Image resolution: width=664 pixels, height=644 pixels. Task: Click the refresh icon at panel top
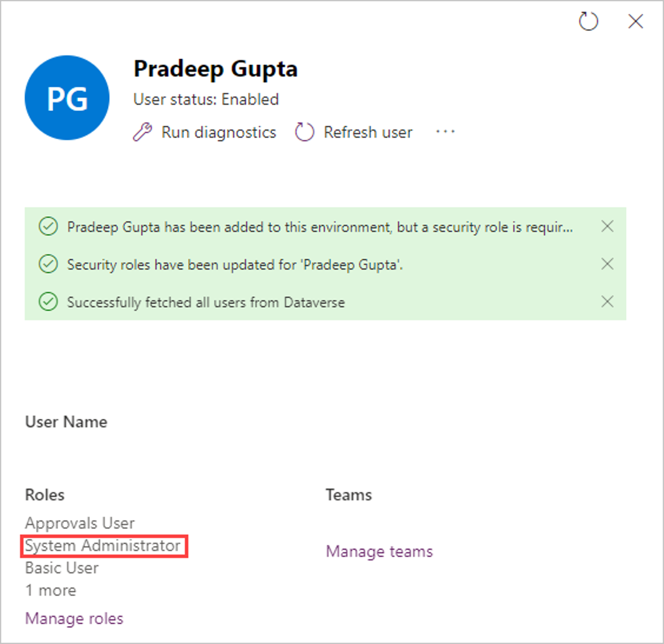pyautogui.click(x=588, y=21)
